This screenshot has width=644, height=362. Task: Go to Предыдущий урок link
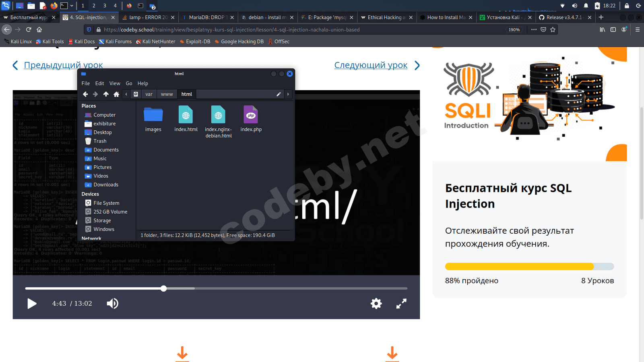pyautogui.click(x=63, y=65)
